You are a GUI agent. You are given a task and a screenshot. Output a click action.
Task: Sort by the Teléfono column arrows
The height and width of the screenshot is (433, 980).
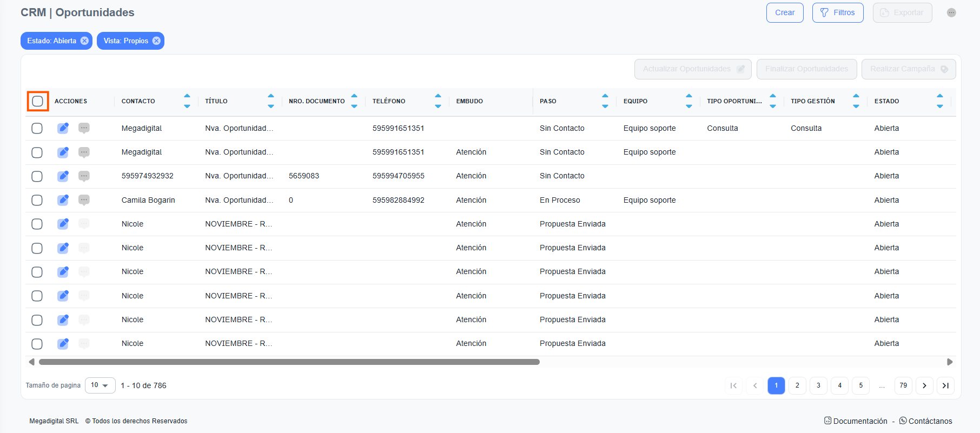[438, 101]
